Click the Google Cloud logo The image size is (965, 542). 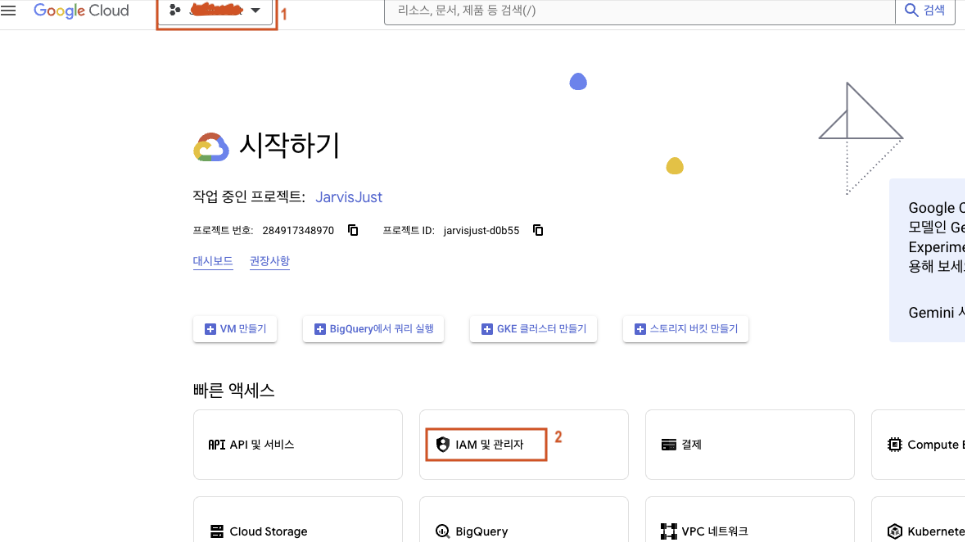click(x=81, y=10)
